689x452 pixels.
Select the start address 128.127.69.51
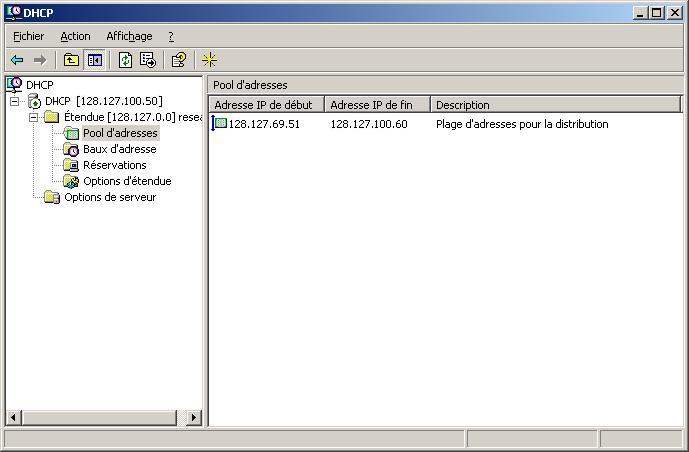click(264, 124)
